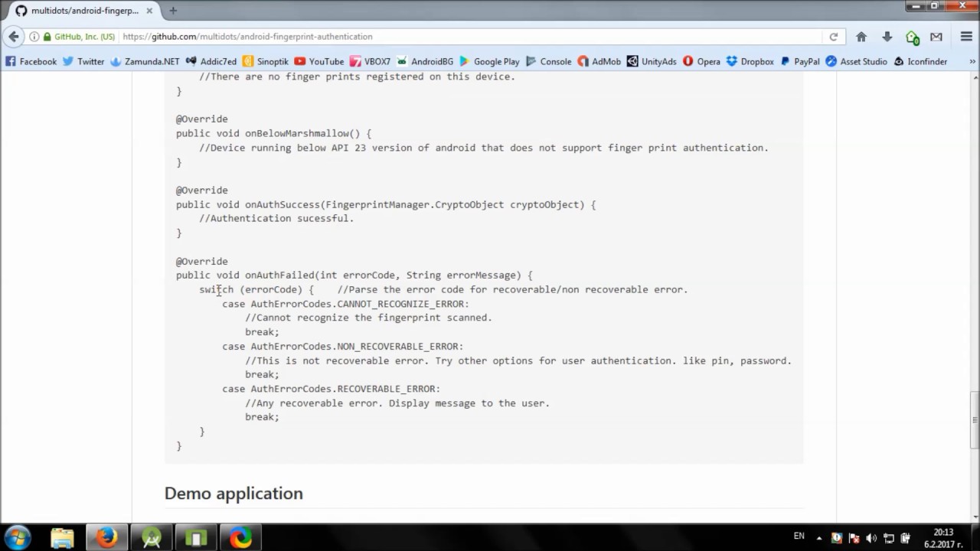Click the onBelowMarshmallow method line
This screenshot has height=551, width=980.
[273, 133]
